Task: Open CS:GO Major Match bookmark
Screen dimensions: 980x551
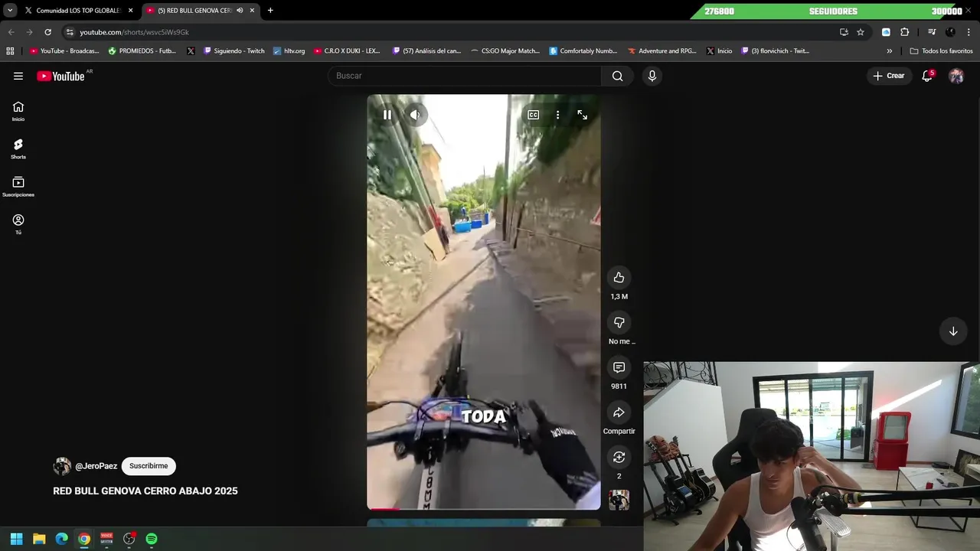Action: tap(505, 51)
